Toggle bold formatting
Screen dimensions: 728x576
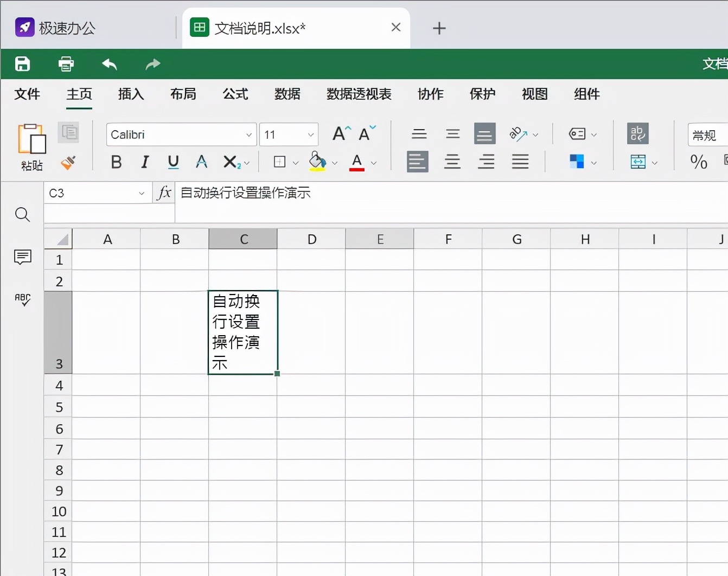point(116,162)
